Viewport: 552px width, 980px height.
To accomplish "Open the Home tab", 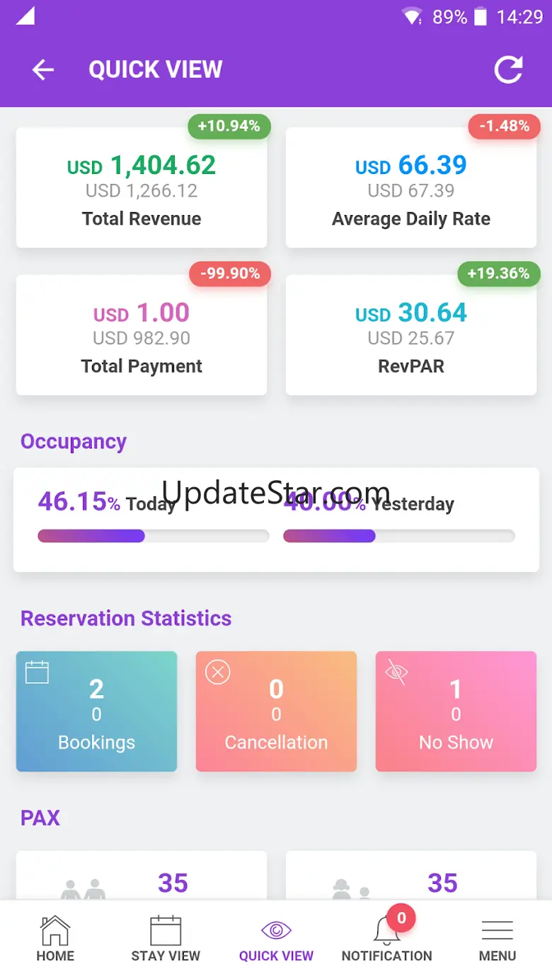I will [55, 939].
